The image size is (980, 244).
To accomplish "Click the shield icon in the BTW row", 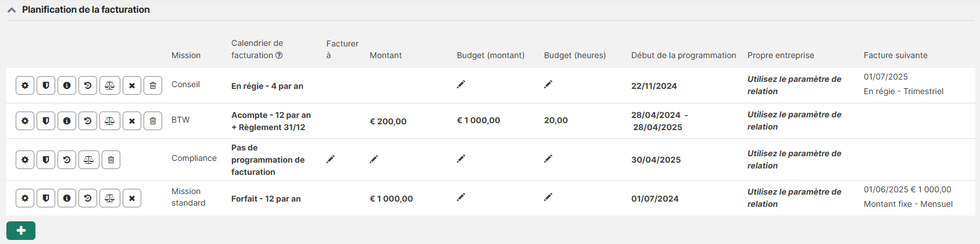I will pos(46,121).
